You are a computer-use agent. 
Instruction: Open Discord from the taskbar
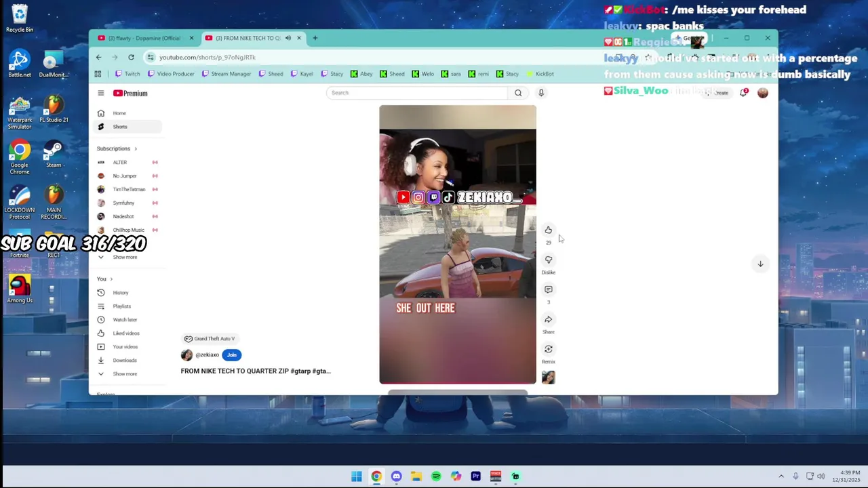tap(396, 476)
